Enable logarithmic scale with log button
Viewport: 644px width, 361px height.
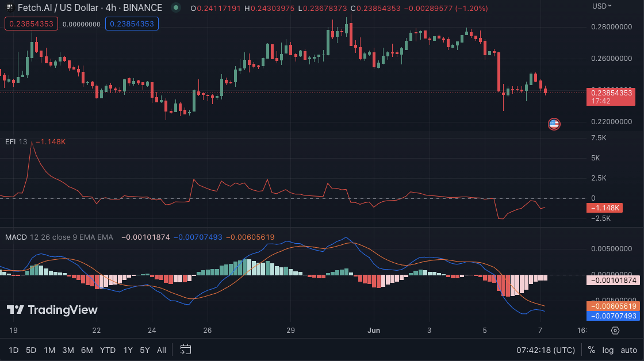point(607,350)
